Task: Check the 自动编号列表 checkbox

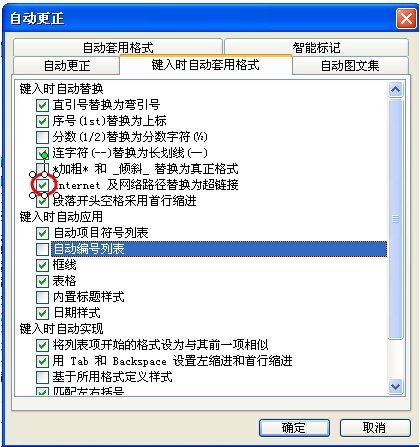Action: 42,249
